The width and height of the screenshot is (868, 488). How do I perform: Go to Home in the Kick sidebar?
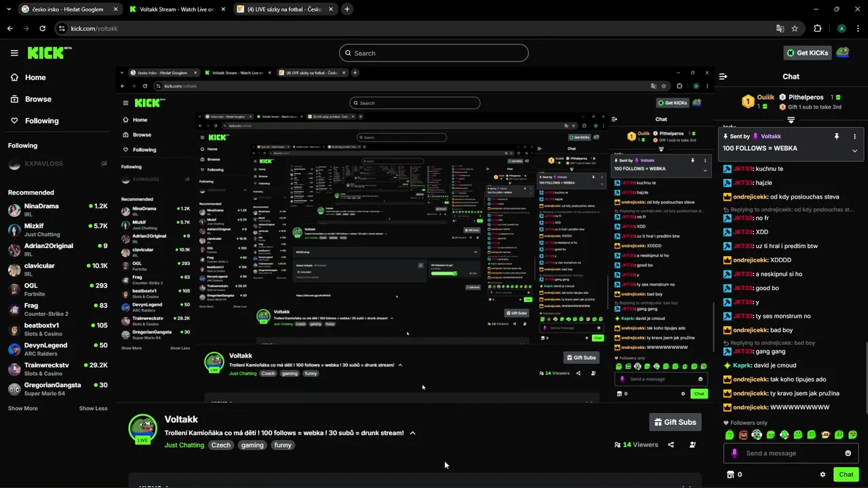(x=35, y=77)
